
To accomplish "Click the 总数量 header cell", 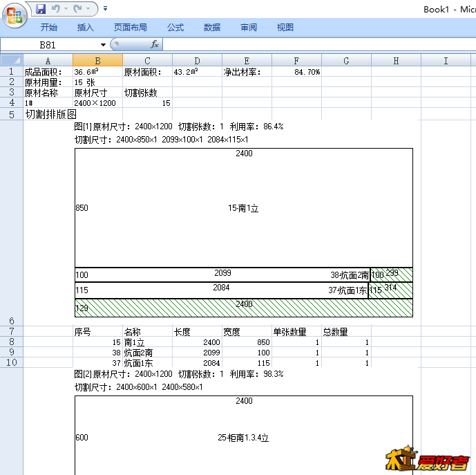I will click(346, 331).
